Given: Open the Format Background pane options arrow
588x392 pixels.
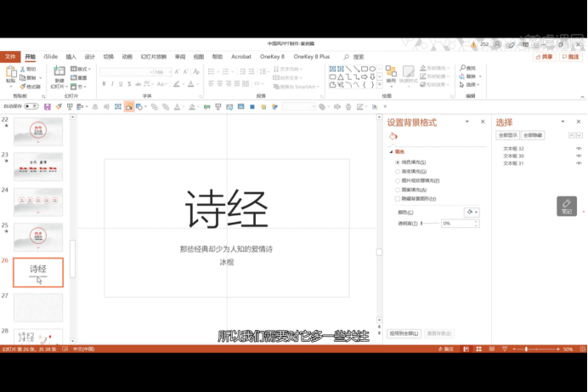Looking at the screenshot, I should tap(467, 122).
